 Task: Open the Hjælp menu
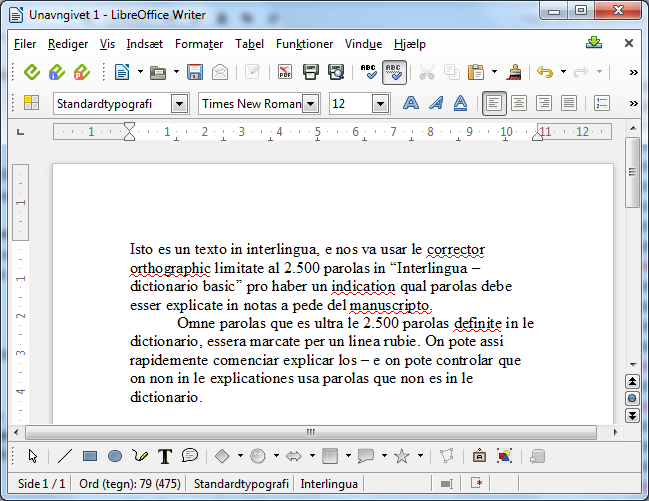409,44
